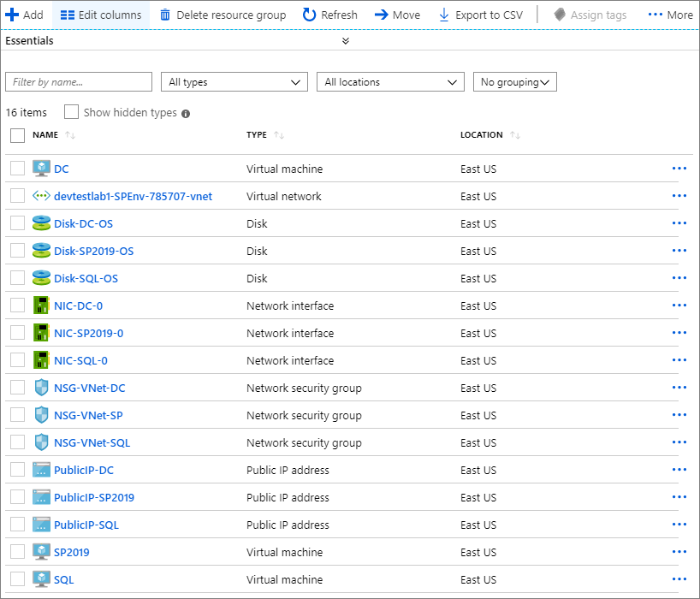Screen dimensions: 700x599
Task: Check the box for the DC row
Action: (17, 169)
